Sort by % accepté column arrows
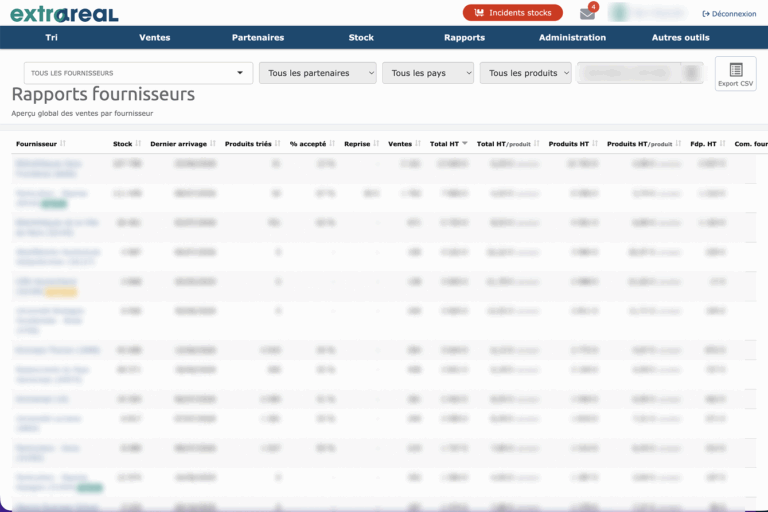The width and height of the screenshot is (768, 512). click(x=332, y=144)
